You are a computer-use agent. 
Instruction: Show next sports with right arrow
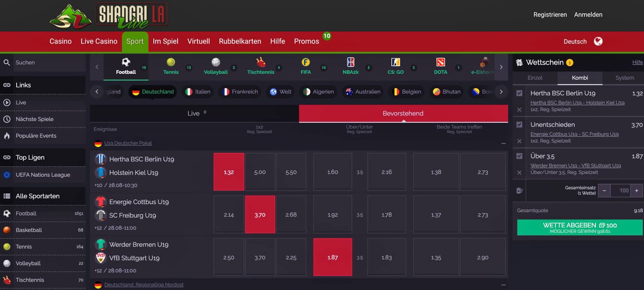coord(501,67)
